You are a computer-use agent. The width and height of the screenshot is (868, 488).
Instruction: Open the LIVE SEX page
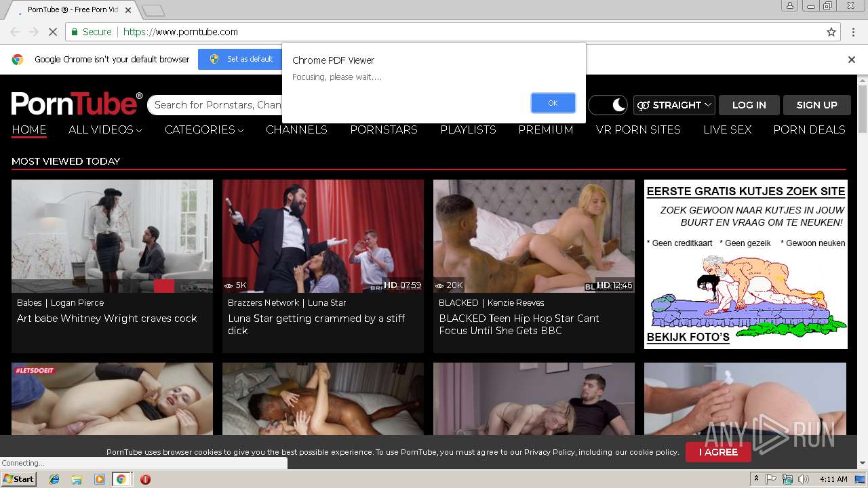(727, 129)
